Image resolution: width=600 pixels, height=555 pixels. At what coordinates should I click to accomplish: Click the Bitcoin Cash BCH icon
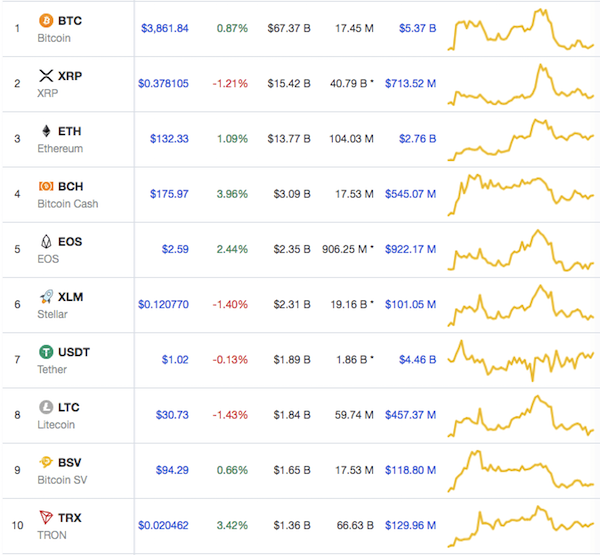click(x=45, y=186)
